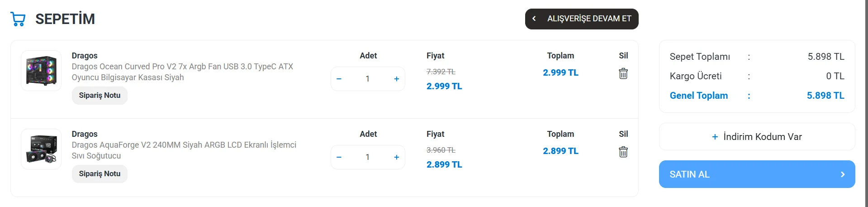The width and height of the screenshot is (868, 207).
Task: Increase quantity of the Ocean Curved case
Action: [x=396, y=79]
